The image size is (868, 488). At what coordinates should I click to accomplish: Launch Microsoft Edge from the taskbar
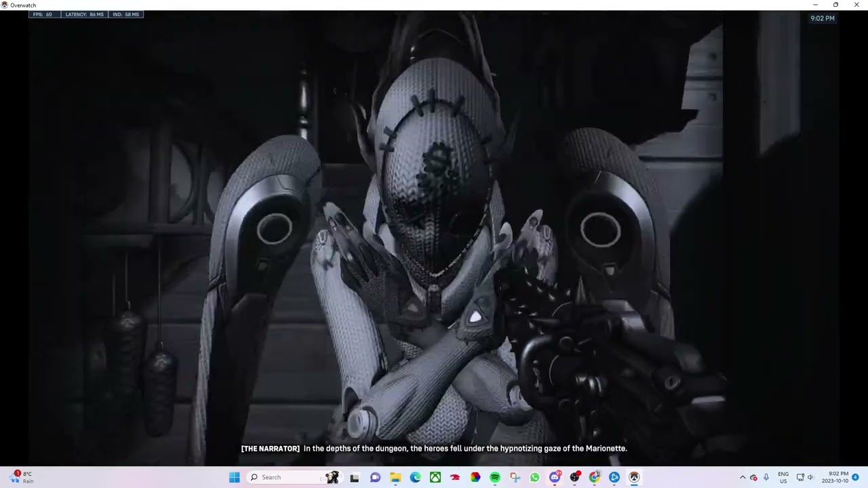415,477
